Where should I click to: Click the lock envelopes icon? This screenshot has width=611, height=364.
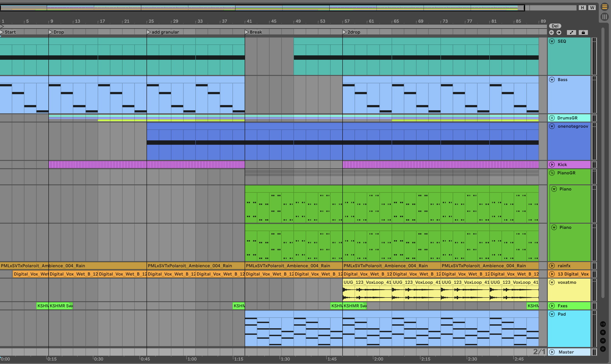[x=583, y=32]
